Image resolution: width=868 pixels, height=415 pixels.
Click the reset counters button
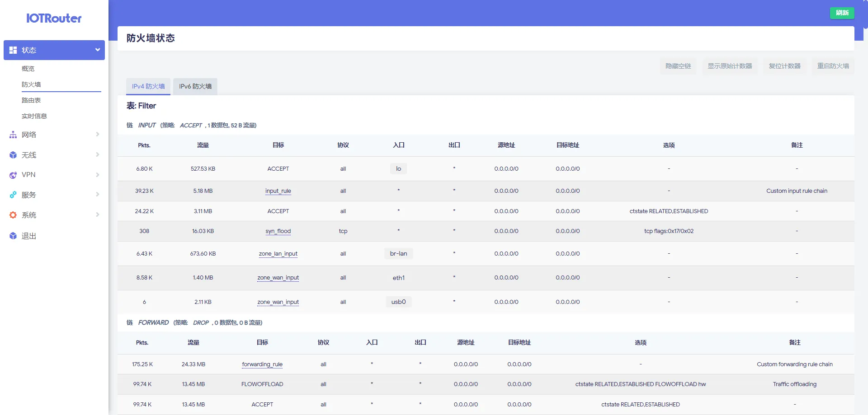pos(784,66)
